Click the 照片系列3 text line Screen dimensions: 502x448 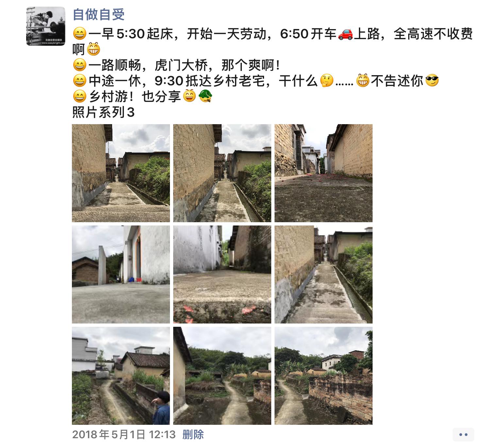click(x=103, y=112)
